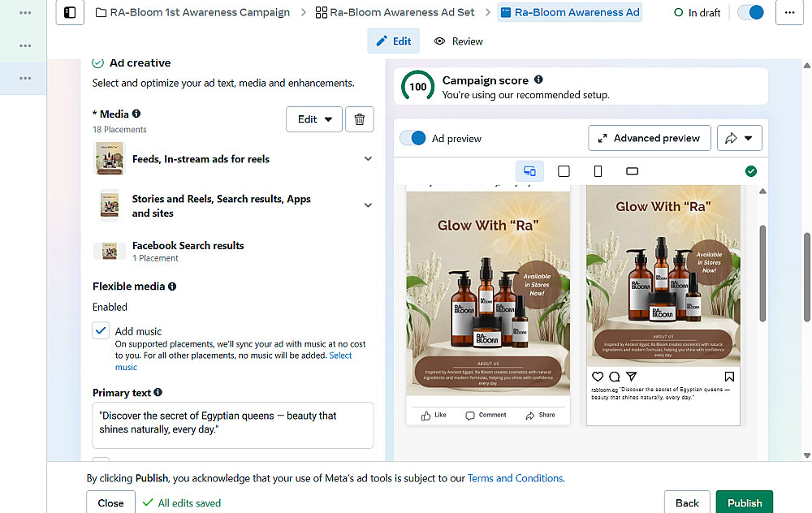Click the comment bubble icon in Instagram preview
The height and width of the screenshot is (513, 812).
click(x=615, y=377)
